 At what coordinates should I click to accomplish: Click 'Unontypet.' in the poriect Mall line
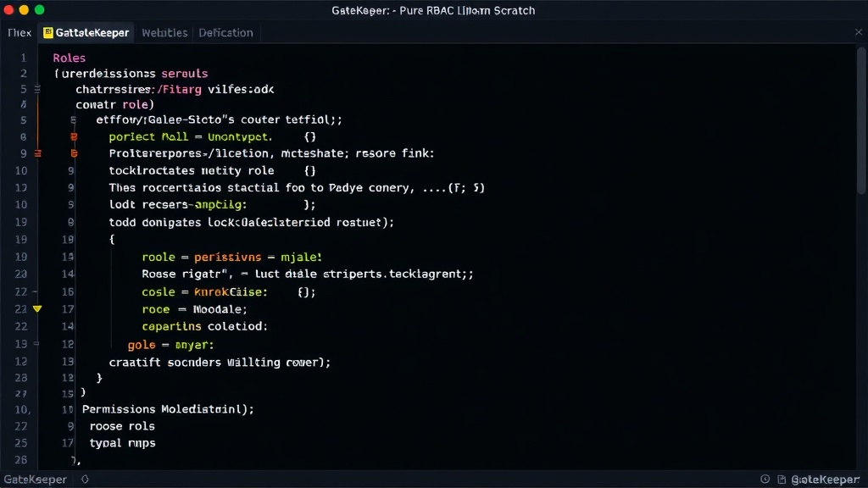pyautogui.click(x=240, y=136)
